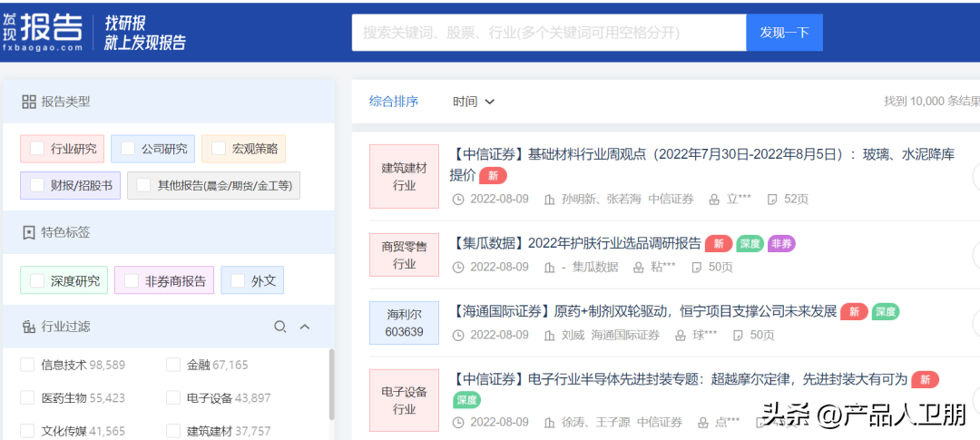Image resolution: width=980 pixels, height=440 pixels.
Task: Click the 建筑建材行业 category tag
Action: 405,177
